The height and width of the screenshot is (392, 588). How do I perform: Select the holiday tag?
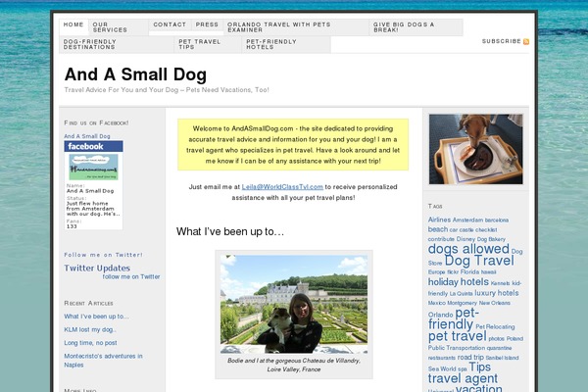click(x=443, y=281)
